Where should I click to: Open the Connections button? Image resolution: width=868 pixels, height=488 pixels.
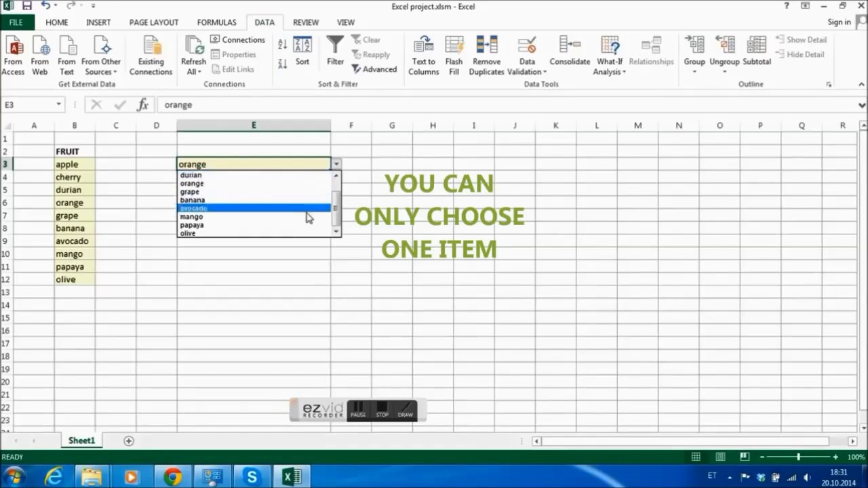[237, 39]
